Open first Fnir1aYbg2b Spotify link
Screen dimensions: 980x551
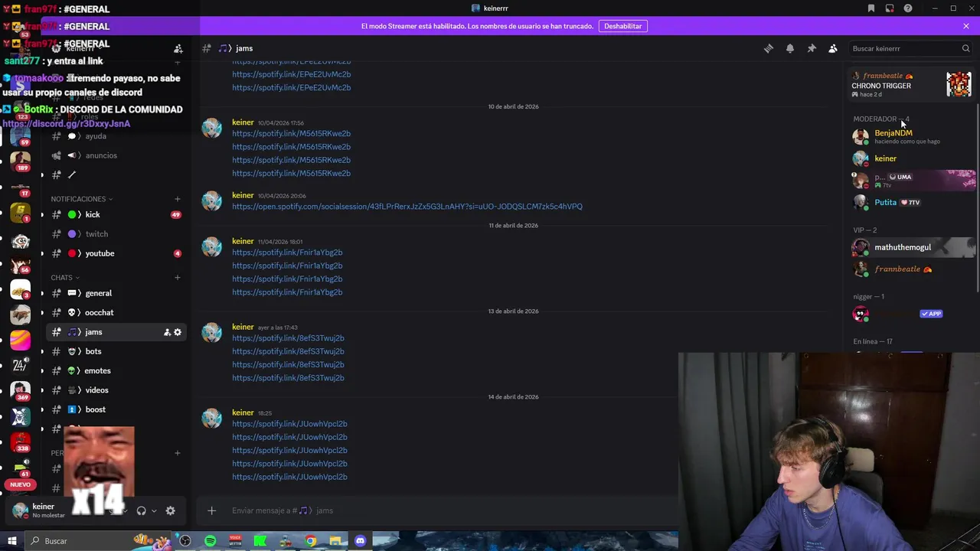(287, 253)
